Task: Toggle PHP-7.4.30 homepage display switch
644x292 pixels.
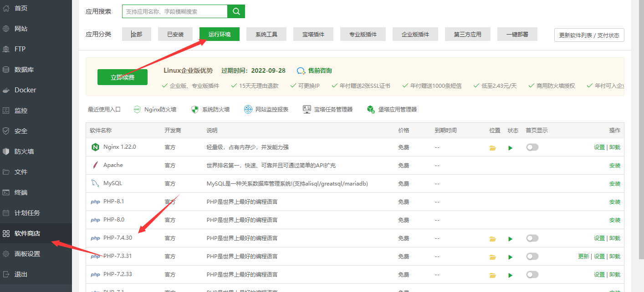Action: [532, 238]
